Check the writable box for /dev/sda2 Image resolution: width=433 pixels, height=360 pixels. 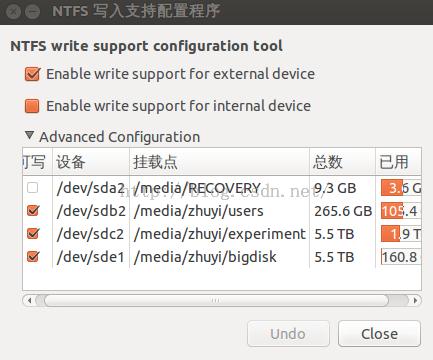tap(32, 188)
